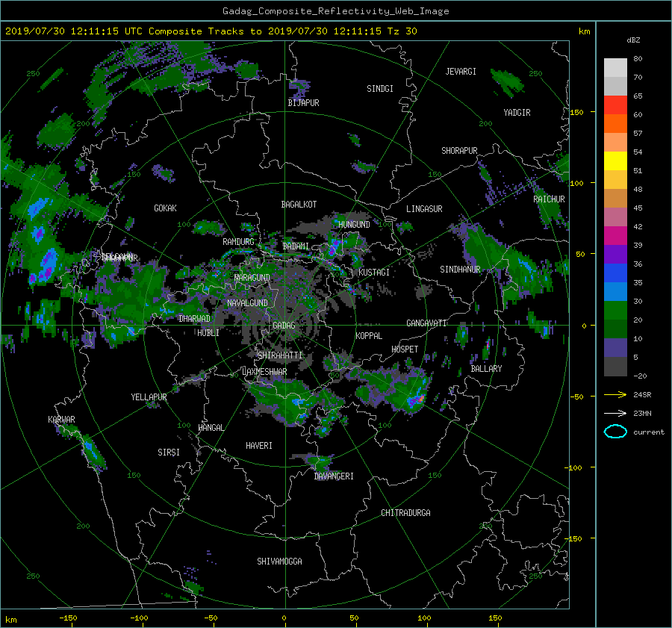Click the SHIVAMOGGA city label
The height and width of the screenshot is (628, 672).
tap(279, 562)
